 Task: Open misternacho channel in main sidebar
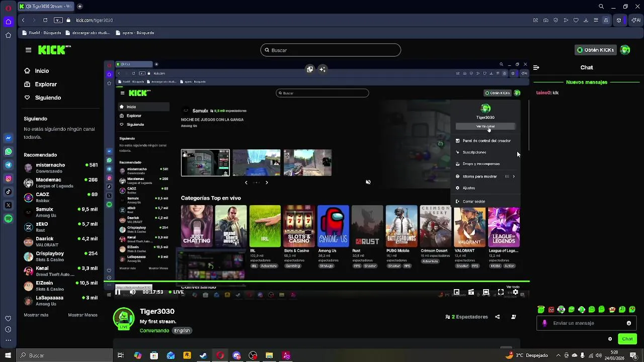[x=60, y=168]
